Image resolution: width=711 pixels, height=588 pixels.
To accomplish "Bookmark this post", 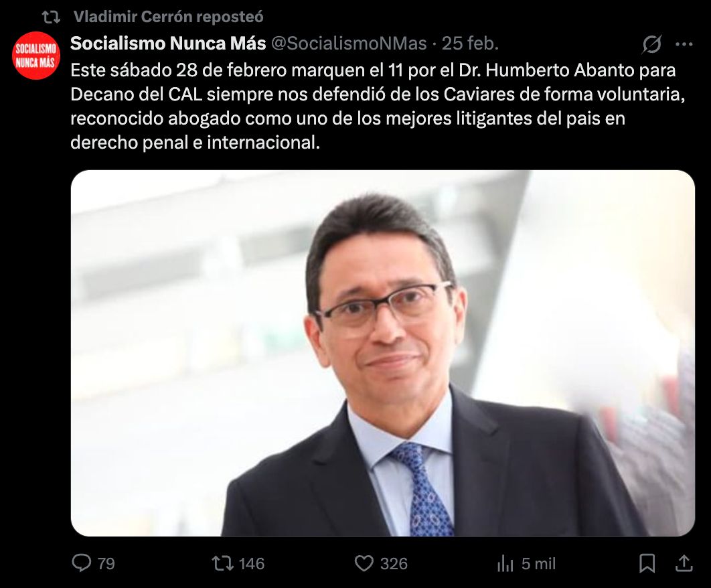I will (x=647, y=563).
